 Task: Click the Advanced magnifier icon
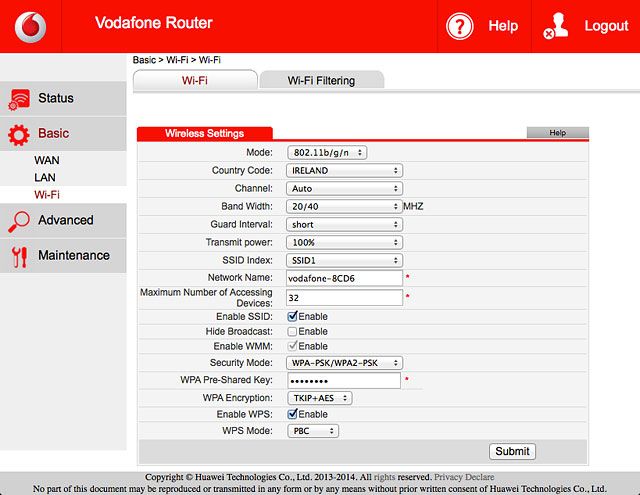(x=19, y=222)
